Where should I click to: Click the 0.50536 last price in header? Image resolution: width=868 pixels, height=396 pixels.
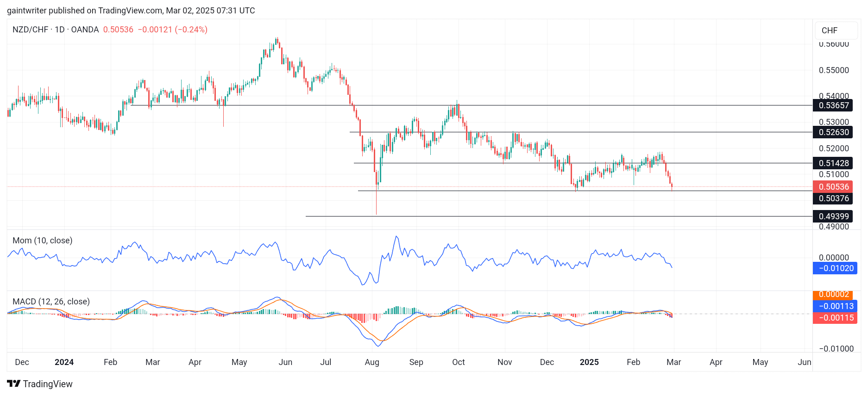tap(118, 30)
